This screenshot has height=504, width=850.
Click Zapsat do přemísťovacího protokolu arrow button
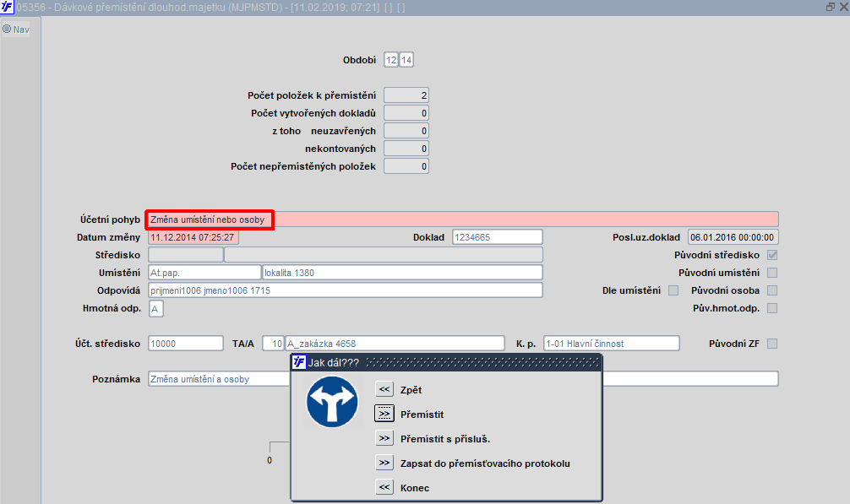coord(384,463)
